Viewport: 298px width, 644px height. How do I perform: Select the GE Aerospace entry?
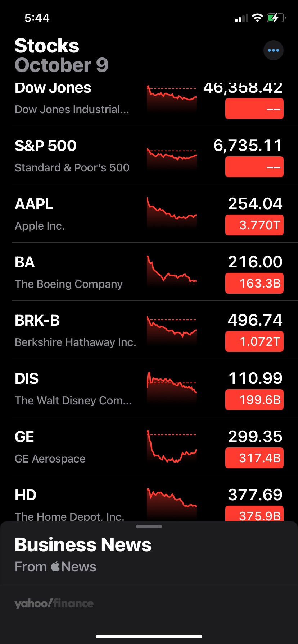point(72,446)
